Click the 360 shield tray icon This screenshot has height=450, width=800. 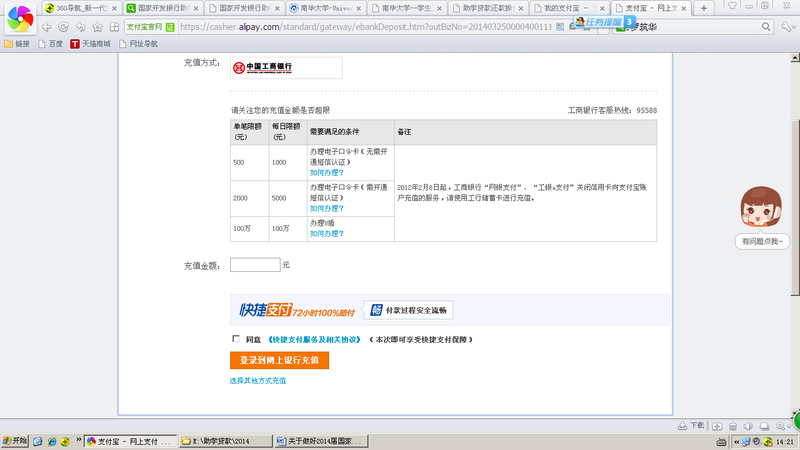click(767, 441)
